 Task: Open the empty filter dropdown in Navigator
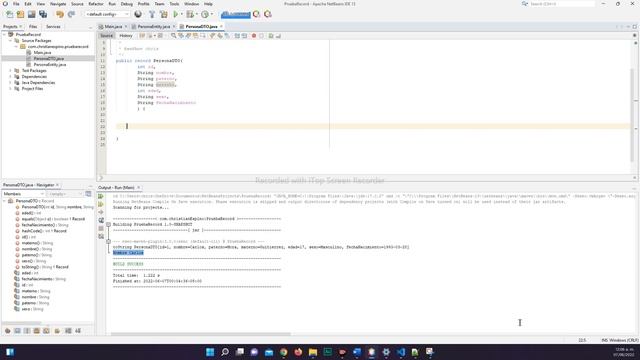pyautogui.click(x=64, y=194)
